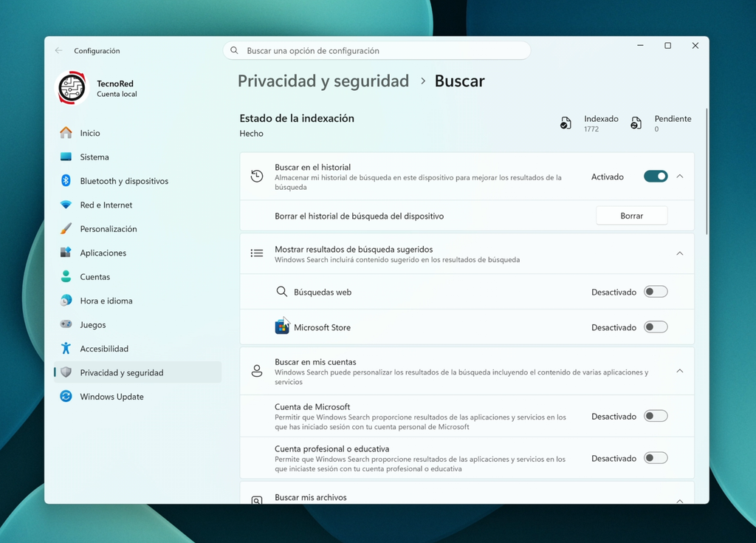Image resolution: width=756 pixels, height=543 pixels.
Task: Click the vertical scrollbar of the settings page
Action: pyautogui.click(x=707, y=172)
